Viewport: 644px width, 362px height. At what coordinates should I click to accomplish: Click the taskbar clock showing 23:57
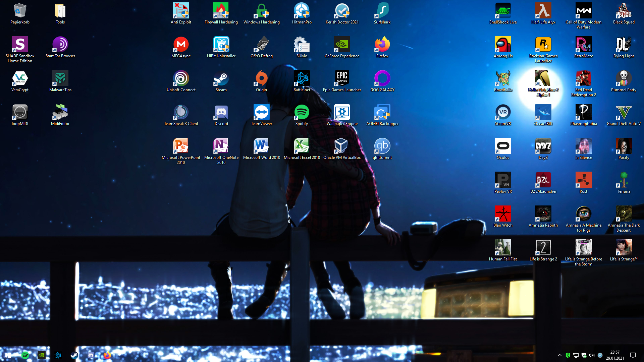[x=615, y=355]
